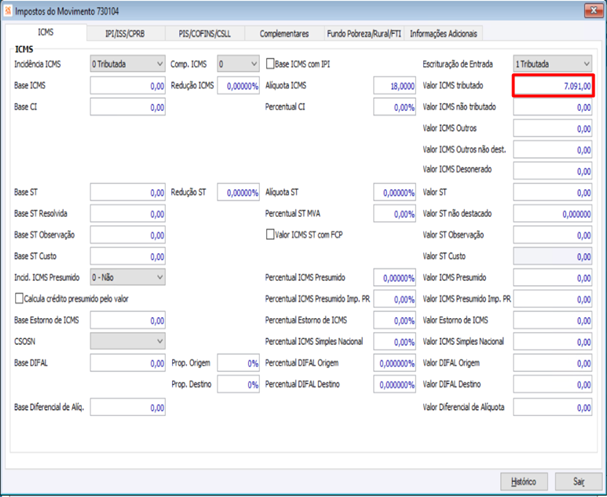This screenshot has width=607, height=497.
Task: Click the Base ICMS field
Action: click(128, 85)
